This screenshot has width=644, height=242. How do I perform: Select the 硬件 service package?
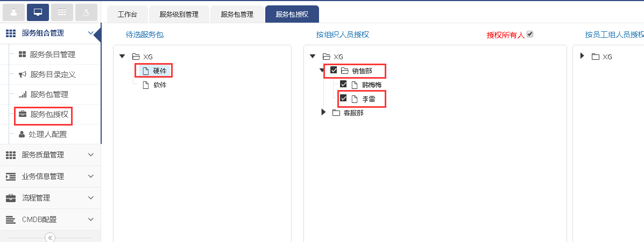[160, 70]
